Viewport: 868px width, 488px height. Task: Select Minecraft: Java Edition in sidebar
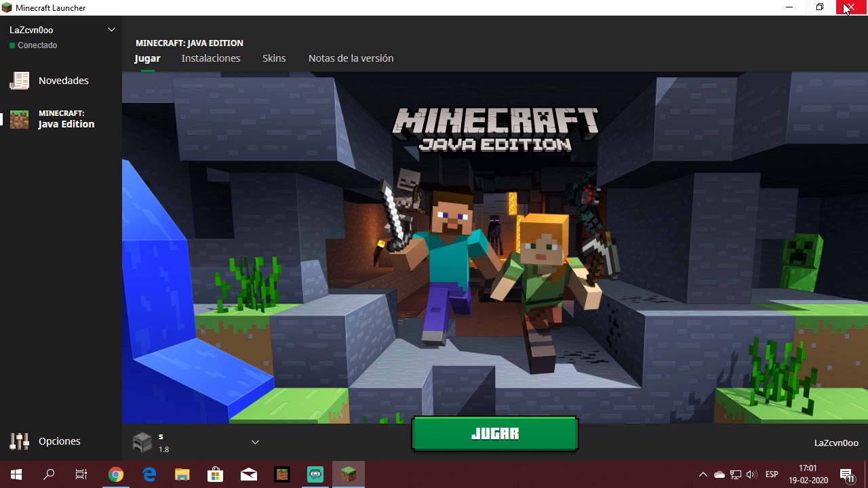(x=61, y=119)
